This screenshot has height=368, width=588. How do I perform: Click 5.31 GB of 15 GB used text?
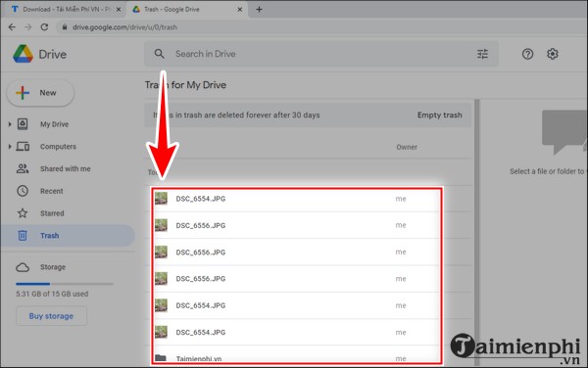pos(52,294)
